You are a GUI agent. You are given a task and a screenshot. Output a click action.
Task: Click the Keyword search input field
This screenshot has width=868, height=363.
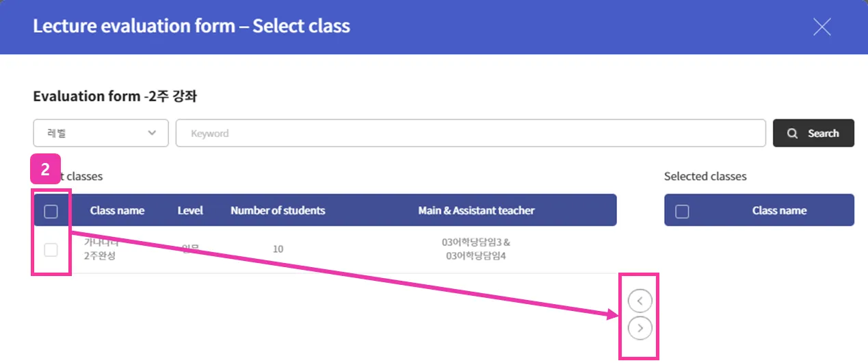[x=470, y=134]
